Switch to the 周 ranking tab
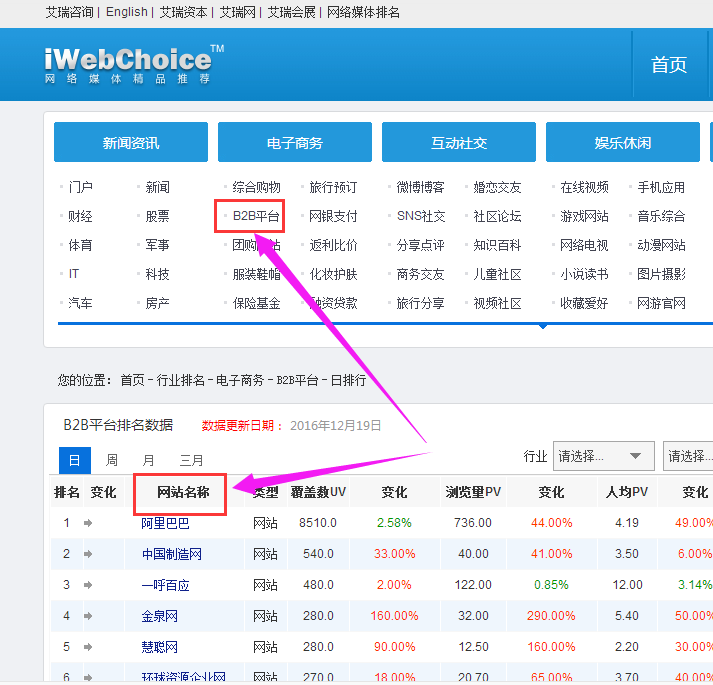The width and height of the screenshot is (713, 685). (x=111, y=460)
